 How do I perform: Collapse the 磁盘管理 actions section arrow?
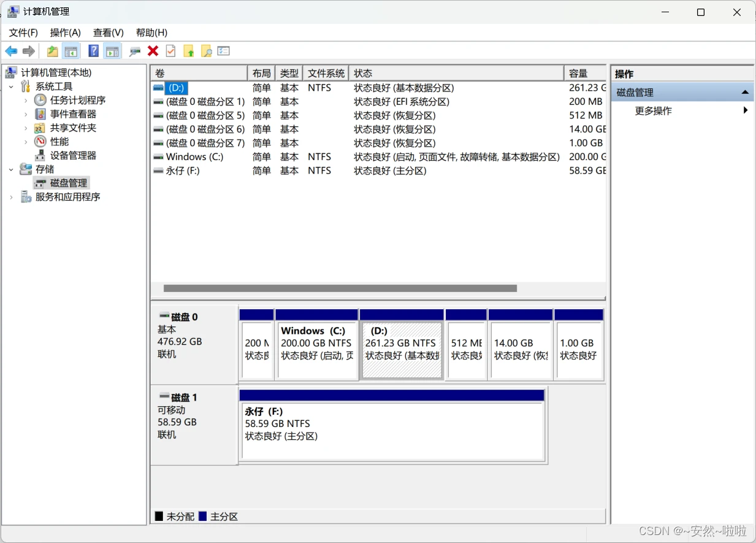tap(745, 93)
